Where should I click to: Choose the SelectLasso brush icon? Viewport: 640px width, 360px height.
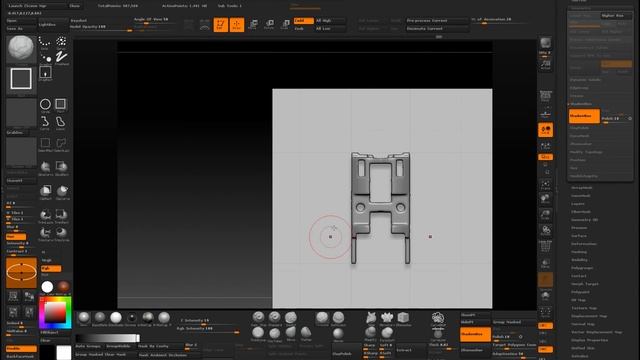point(61,144)
